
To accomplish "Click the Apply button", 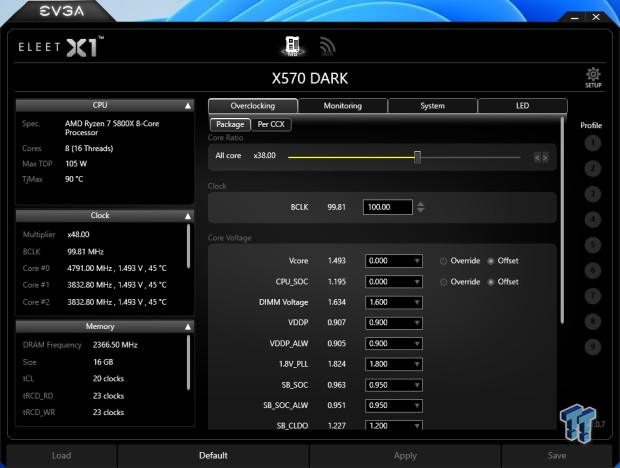I will 405,455.
